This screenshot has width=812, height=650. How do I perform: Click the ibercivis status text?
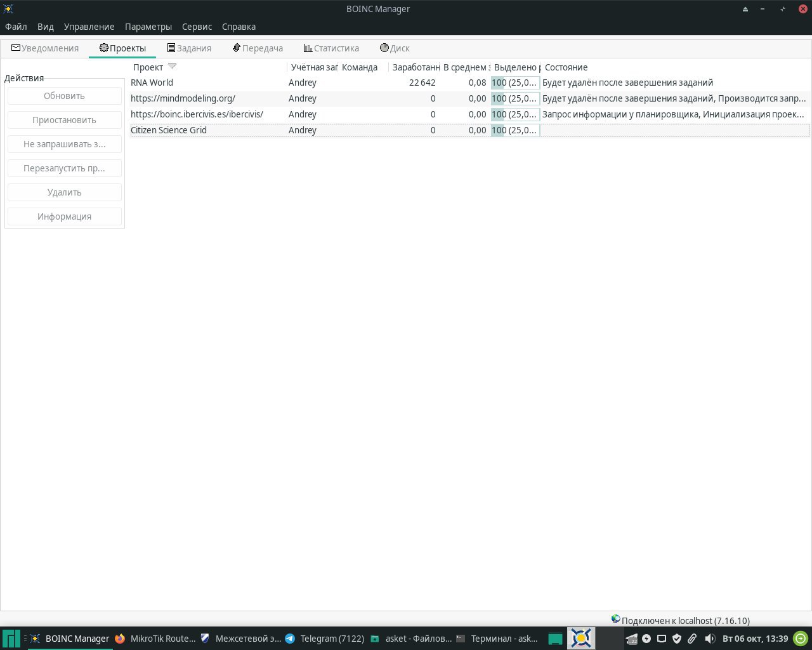[674, 114]
